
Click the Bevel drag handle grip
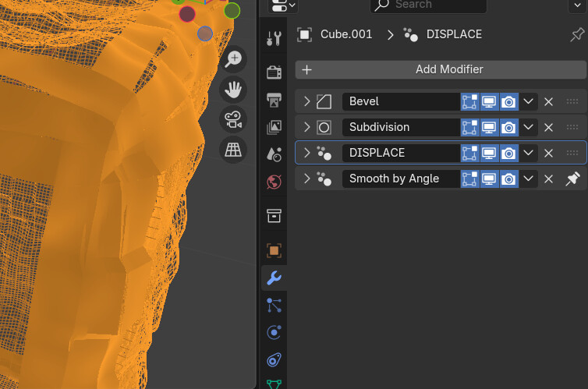click(572, 101)
